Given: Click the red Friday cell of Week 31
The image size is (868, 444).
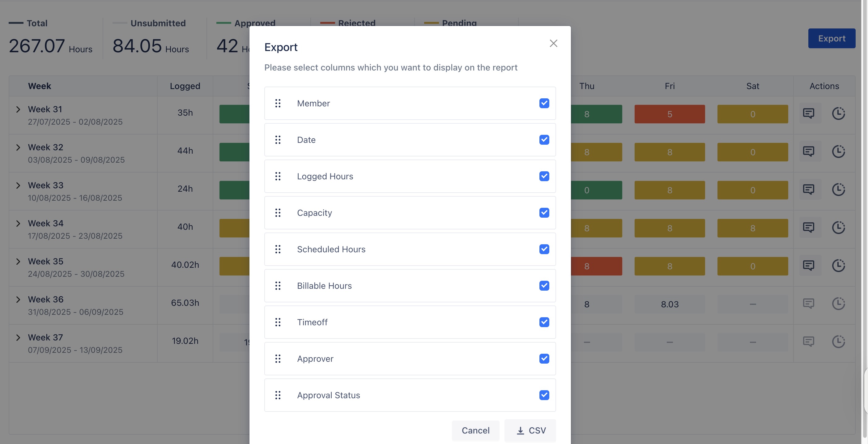Looking at the screenshot, I should (x=670, y=114).
